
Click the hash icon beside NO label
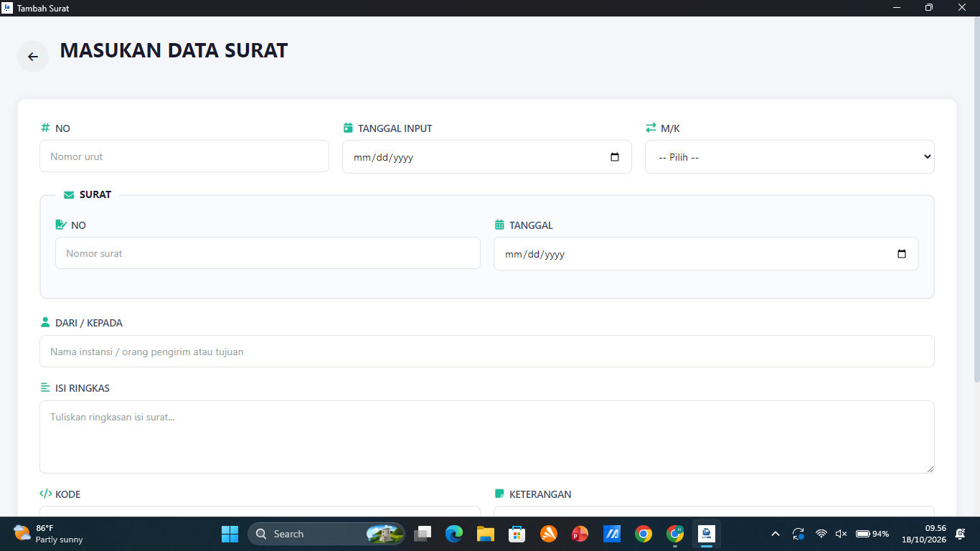pyautogui.click(x=45, y=128)
